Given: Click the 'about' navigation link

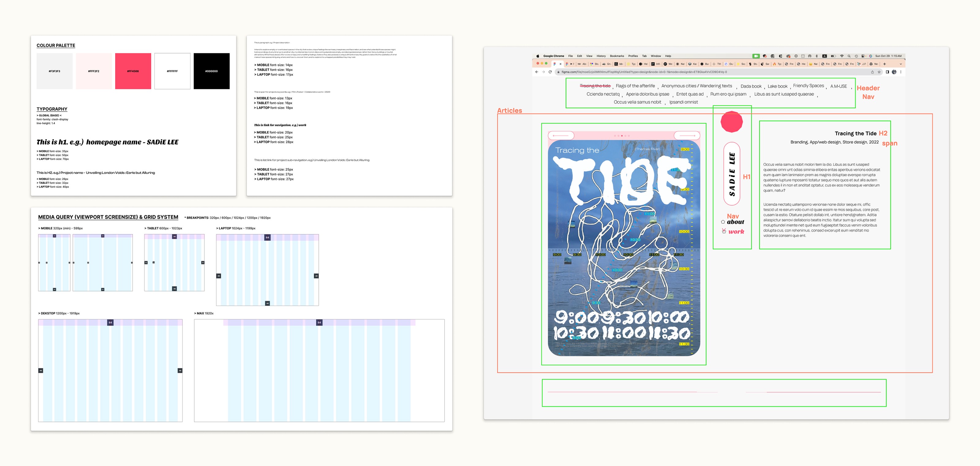Looking at the screenshot, I should pyautogui.click(x=735, y=222).
